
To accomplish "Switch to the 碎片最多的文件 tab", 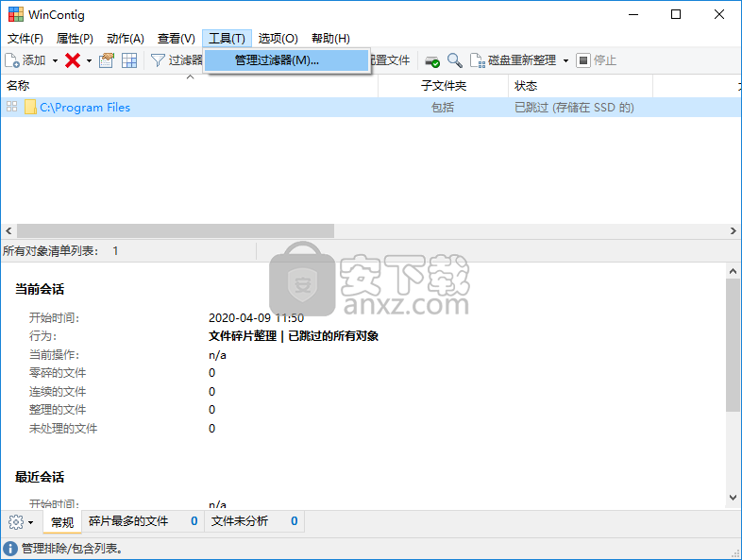I will click(143, 521).
